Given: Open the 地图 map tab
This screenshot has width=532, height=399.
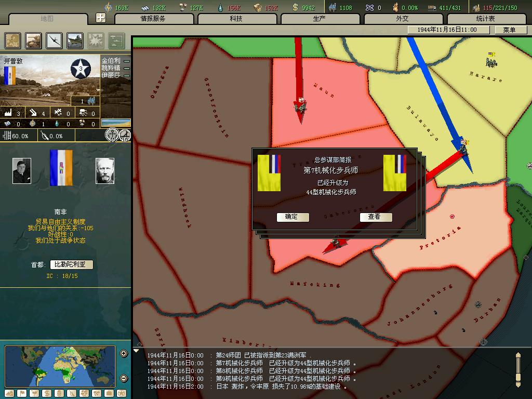Looking at the screenshot, I should [x=47, y=19].
